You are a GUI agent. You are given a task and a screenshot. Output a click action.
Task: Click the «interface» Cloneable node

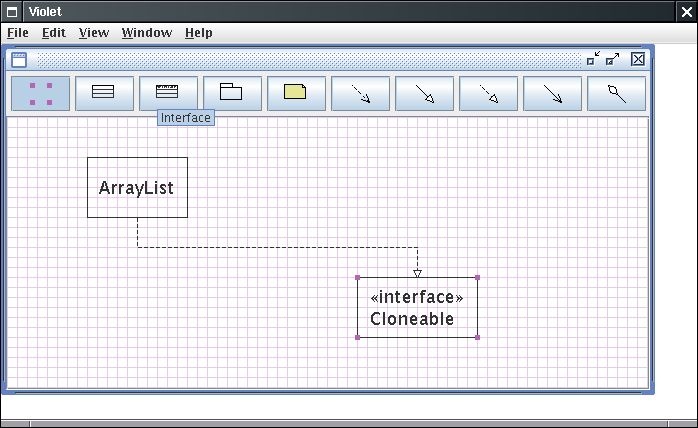click(417, 307)
